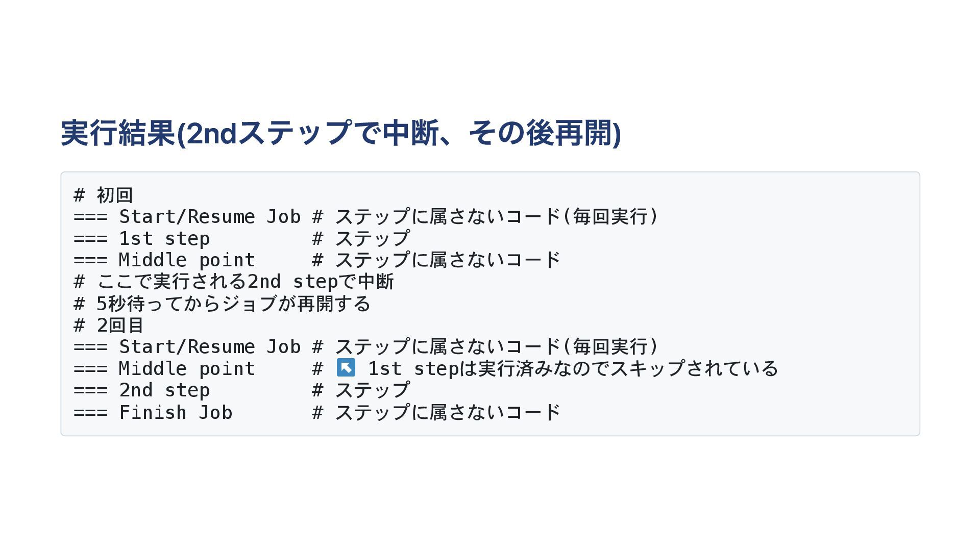Click first '(毎回実行)' comment text
Screen dimensions: 980x551
click(610, 217)
